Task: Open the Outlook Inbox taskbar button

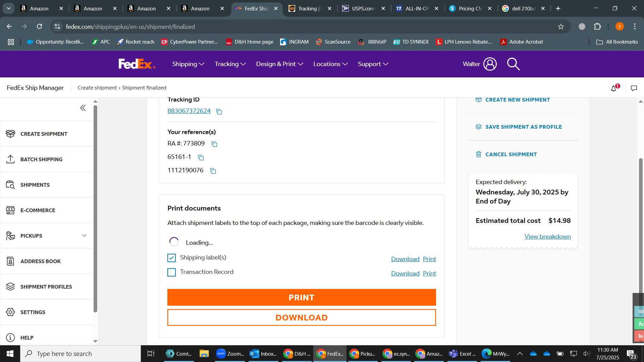Action: 263,354
